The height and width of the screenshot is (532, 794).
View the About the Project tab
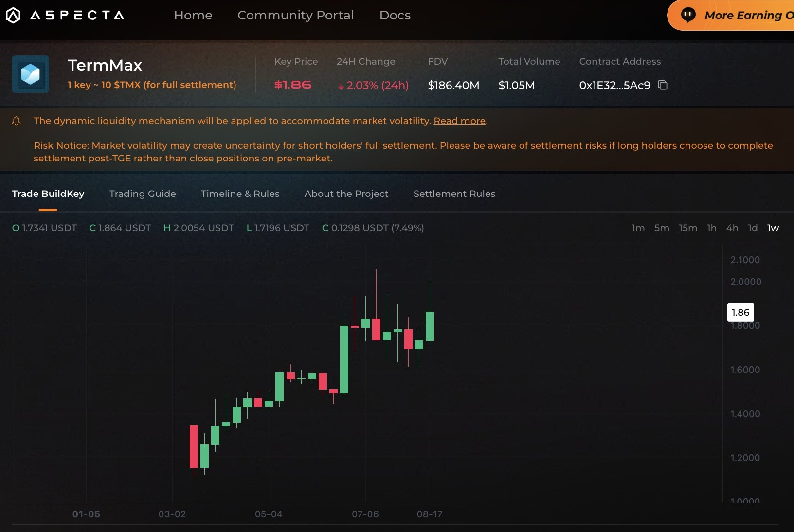346,194
